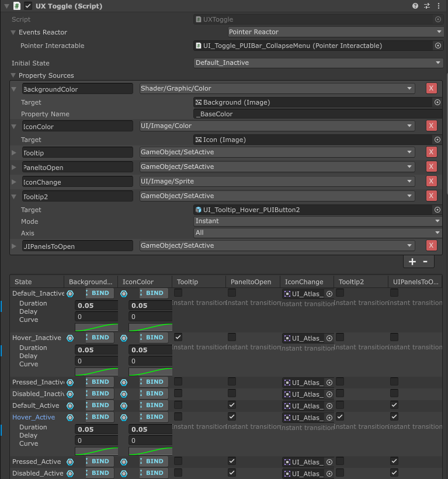Click the Pressed_Inactive state circle icon
This screenshot has width=448, height=479.
coord(70,382)
